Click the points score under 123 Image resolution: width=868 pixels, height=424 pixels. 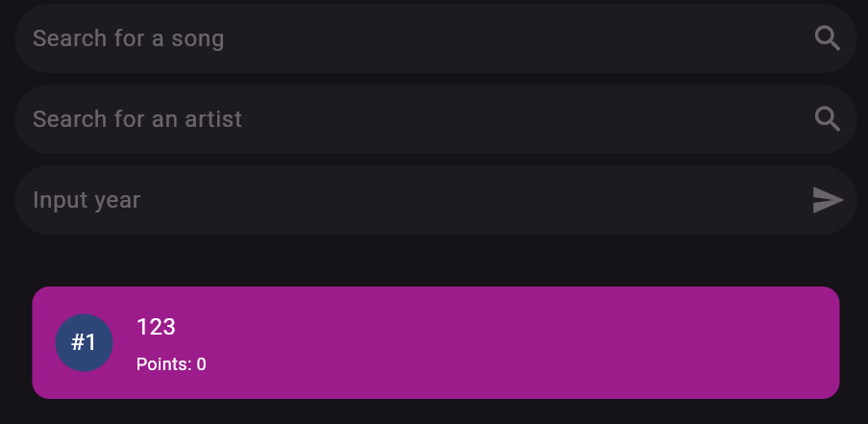coord(171,364)
